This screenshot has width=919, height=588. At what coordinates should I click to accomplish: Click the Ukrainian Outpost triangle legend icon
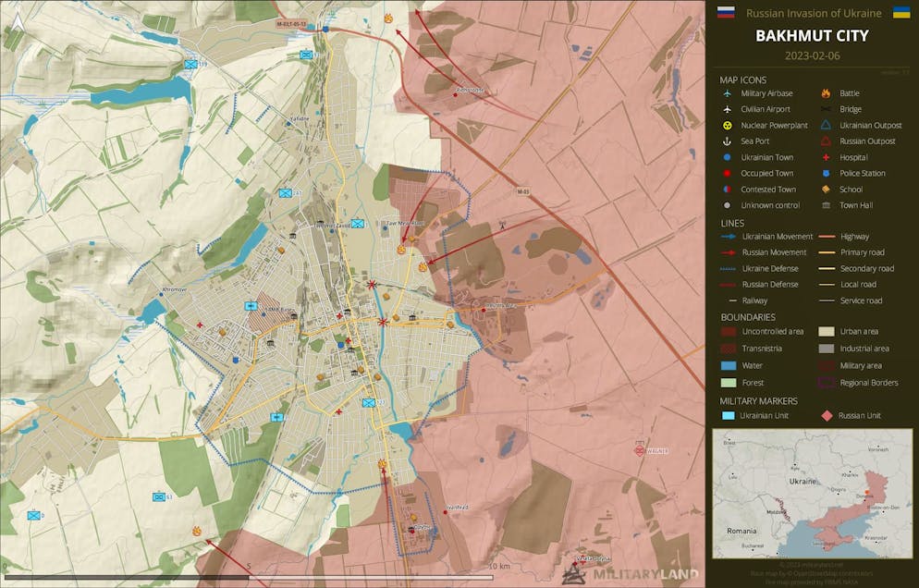(x=826, y=126)
